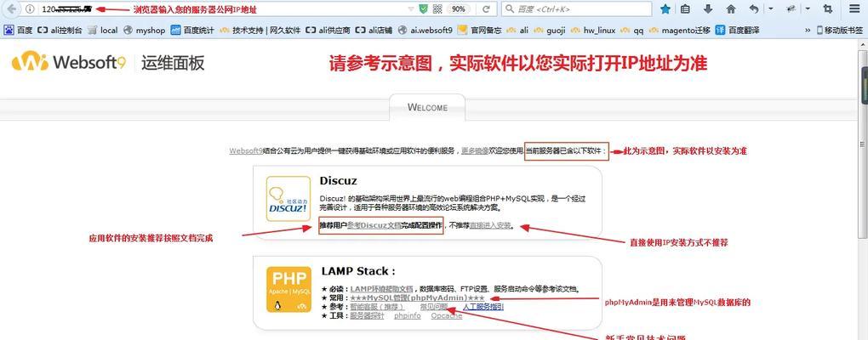Open the ali店铺 bookmark
868x340 pixels.
[x=374, y=31]
